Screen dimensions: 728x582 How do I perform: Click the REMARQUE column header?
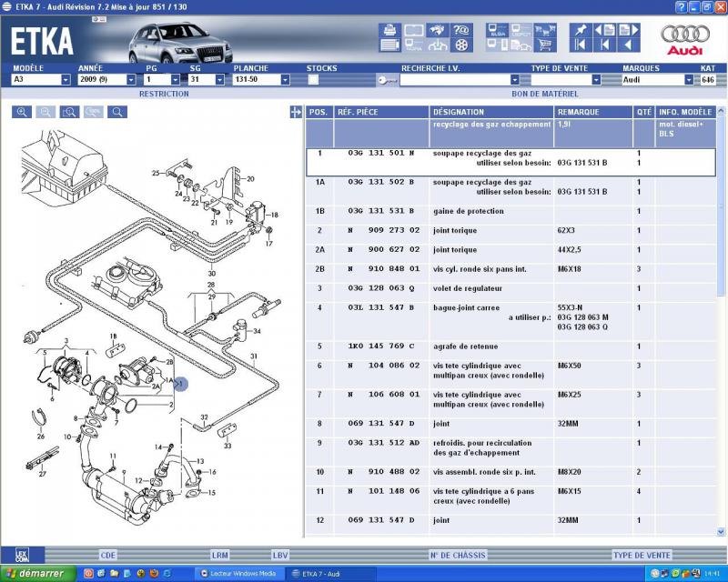coord(593,112)
